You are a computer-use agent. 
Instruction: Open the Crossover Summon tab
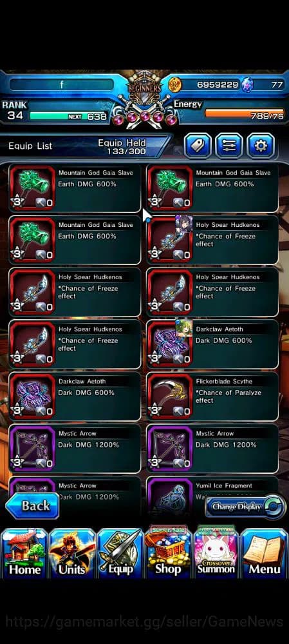point(216,552)
